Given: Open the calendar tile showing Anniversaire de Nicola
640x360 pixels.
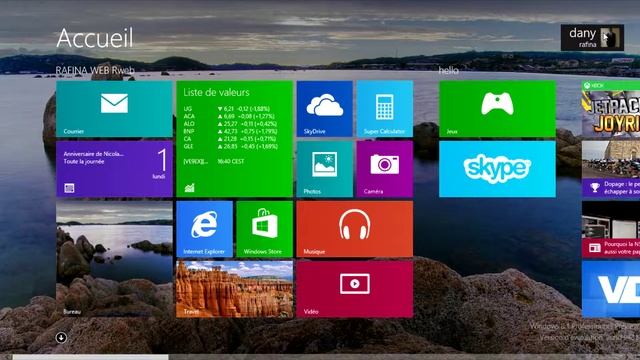Looking at the screenshot, I should tap(114, 169).
